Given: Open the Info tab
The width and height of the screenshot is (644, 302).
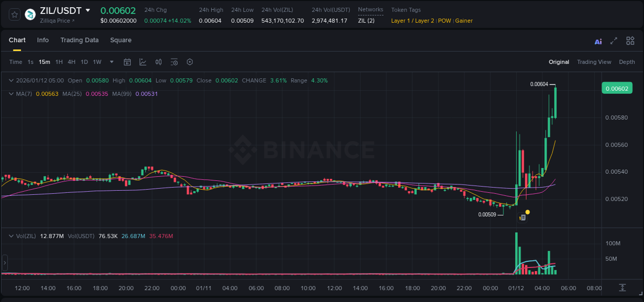Looking at the screenshot, I should 43,40.
